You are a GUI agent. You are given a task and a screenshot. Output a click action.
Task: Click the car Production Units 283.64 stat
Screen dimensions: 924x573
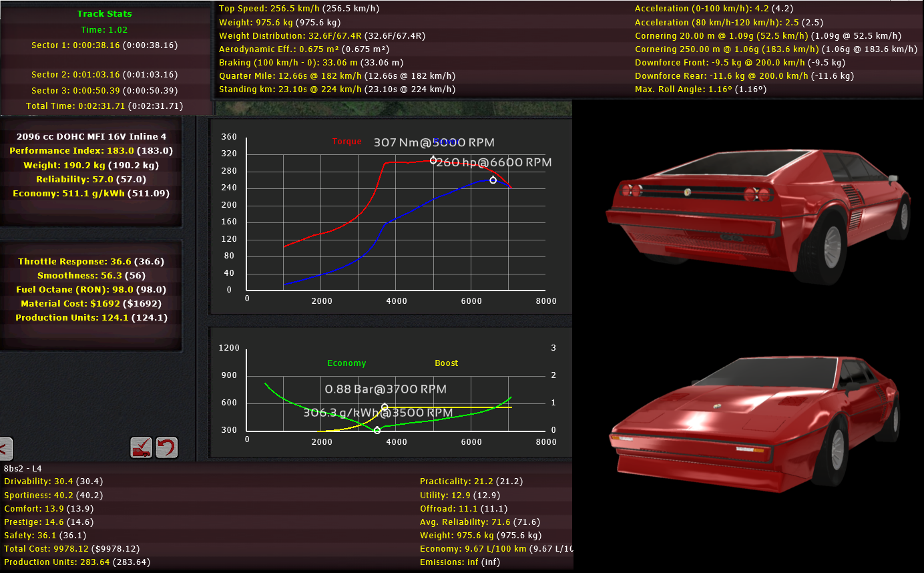(77, 562)
